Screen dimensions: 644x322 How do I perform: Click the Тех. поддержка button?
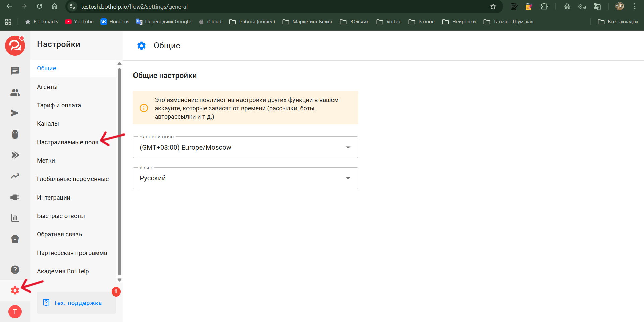(x=76, y=303)
